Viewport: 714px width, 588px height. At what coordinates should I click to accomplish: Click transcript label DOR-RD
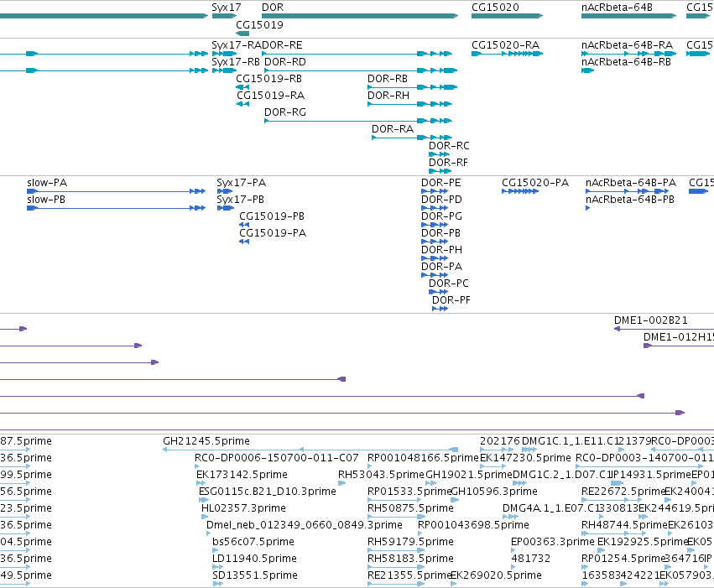(x=285, y=62)
